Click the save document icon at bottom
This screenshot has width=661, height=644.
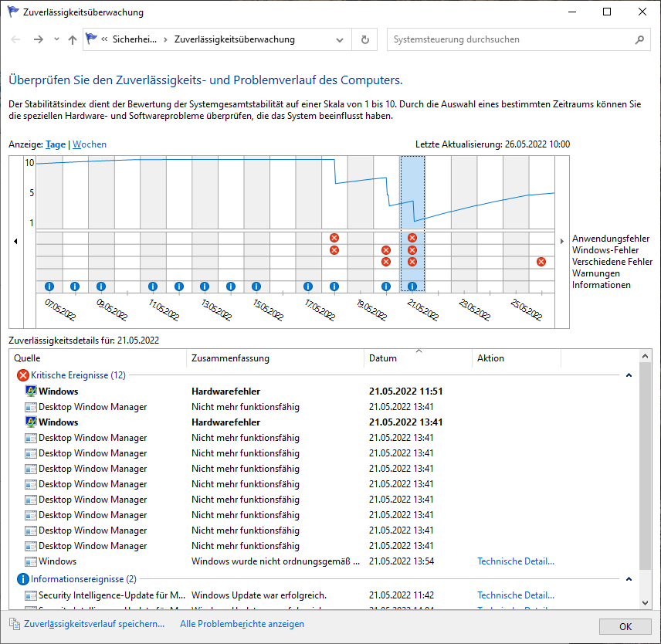[15, 624]
